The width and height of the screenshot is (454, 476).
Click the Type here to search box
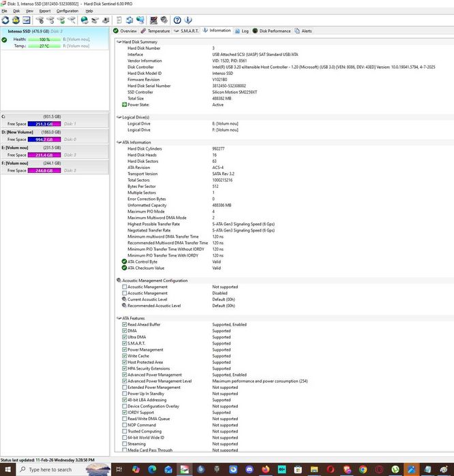(63, 470)
